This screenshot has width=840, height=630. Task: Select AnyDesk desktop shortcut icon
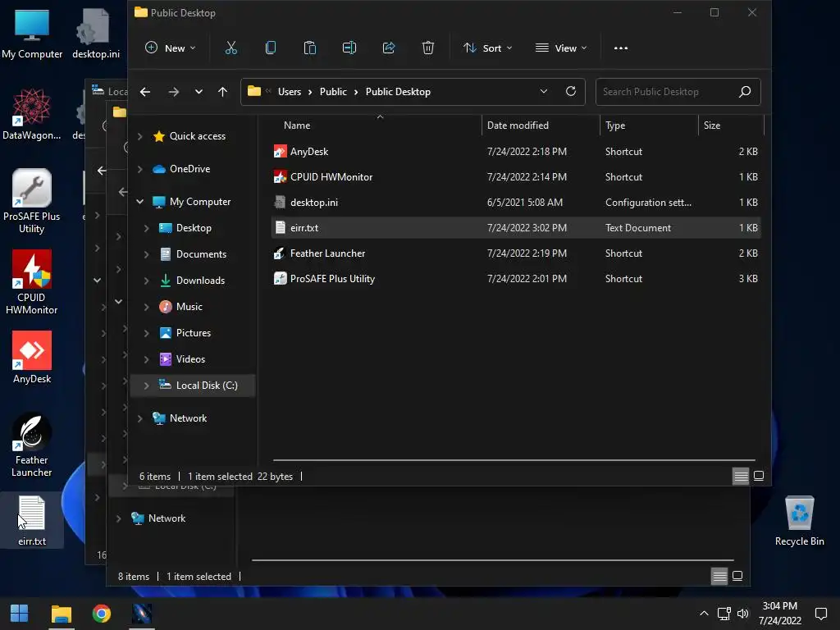[x=32, y=358]
